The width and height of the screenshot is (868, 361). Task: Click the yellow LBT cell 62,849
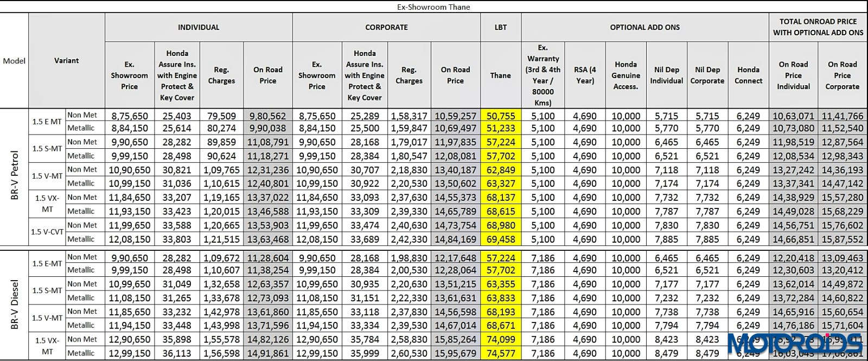pyautogui.click(x=501, y=170)
